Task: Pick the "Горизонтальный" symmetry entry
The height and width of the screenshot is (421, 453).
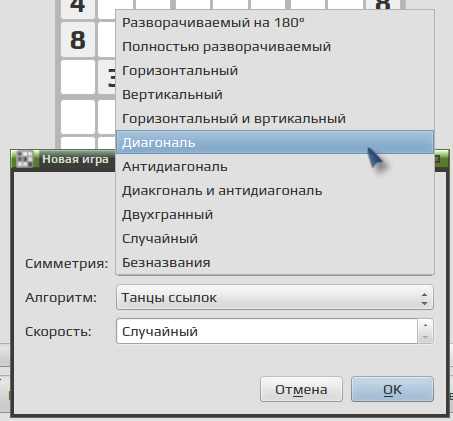Action: tap(275, 71)
